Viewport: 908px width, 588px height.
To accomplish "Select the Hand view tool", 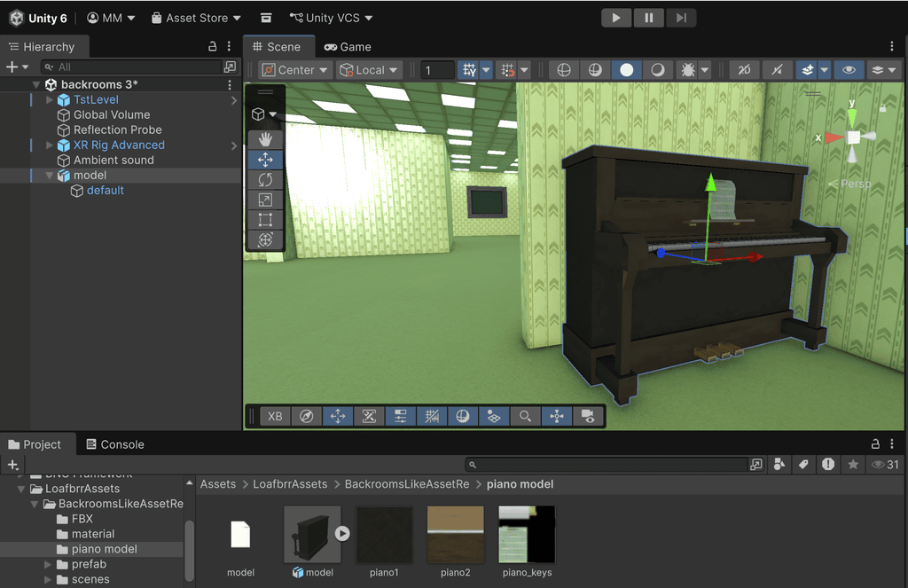I will (265, 139).
